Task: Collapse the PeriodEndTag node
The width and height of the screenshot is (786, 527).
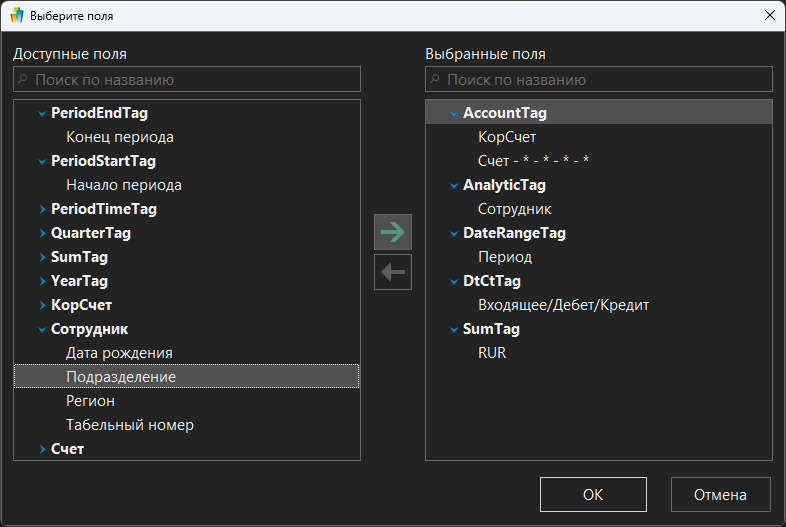Action: (x=42, y=114)
